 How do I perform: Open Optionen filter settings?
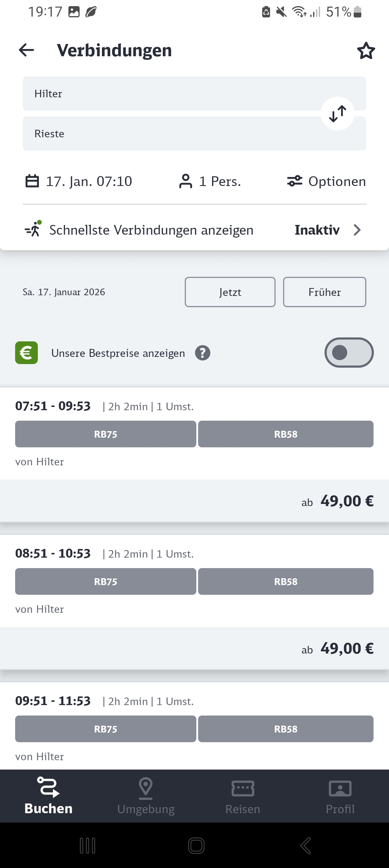point(326,181)
